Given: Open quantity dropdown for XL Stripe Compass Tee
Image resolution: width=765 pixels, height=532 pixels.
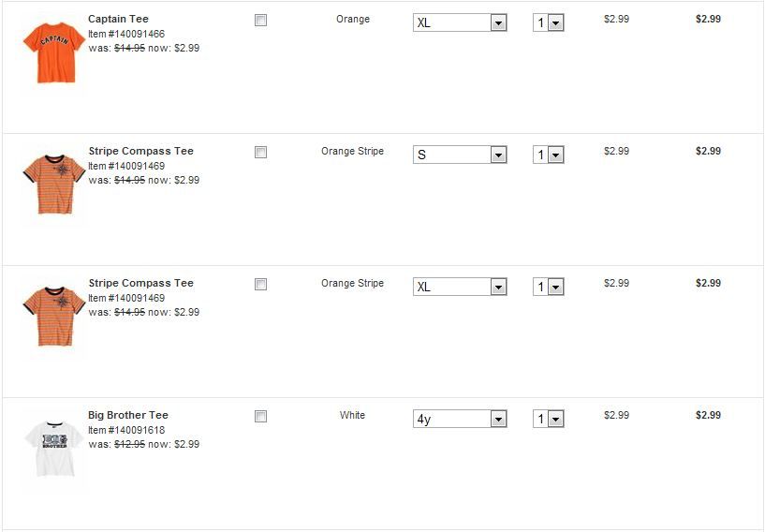Looking at the screenshot, I should (x=548, y=287).
